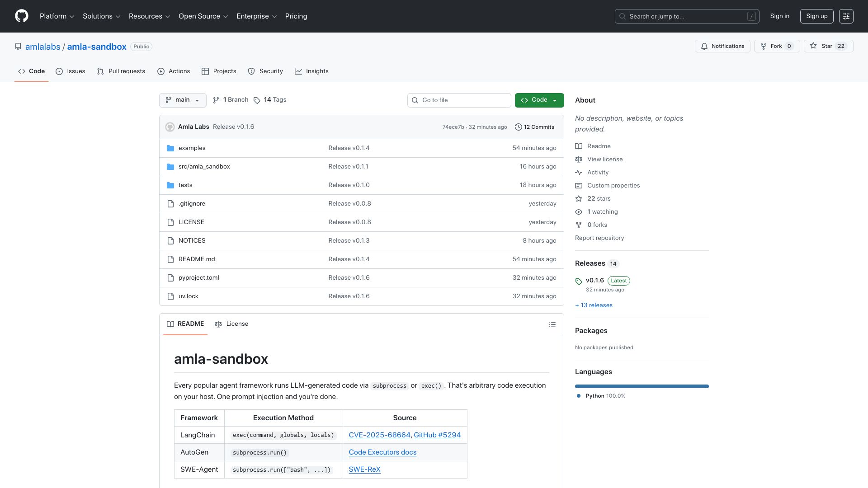
Task: Click the Python language bar
Action: click(642, 386)
